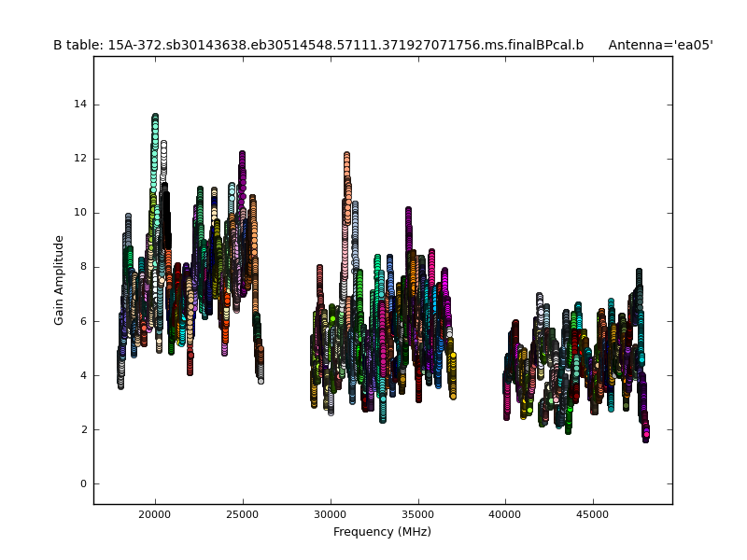This screenshot has height=560, width=747.
Task: Click the 14 y-axis tick label
Action: coord(81,105)
